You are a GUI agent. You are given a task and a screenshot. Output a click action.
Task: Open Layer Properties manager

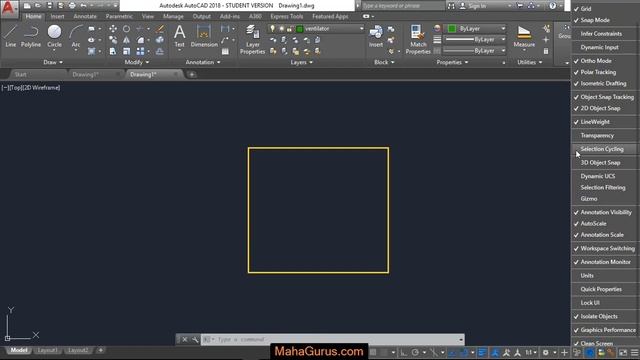click(252, 39)
